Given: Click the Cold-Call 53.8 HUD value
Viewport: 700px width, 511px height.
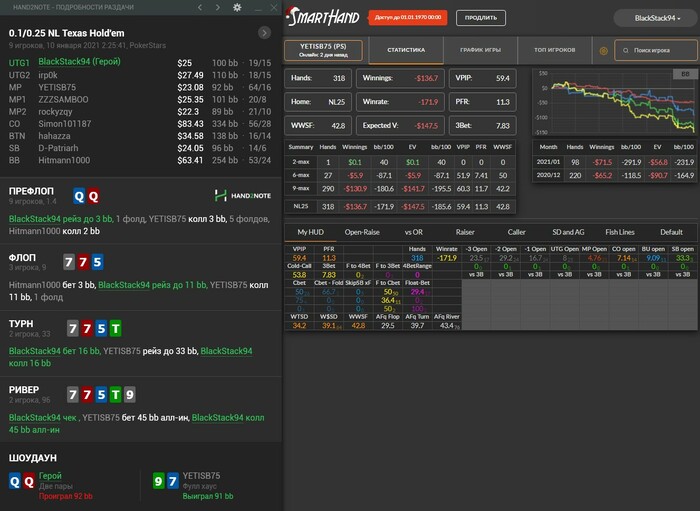Looking at the screenshot, I should coord(299,275).
